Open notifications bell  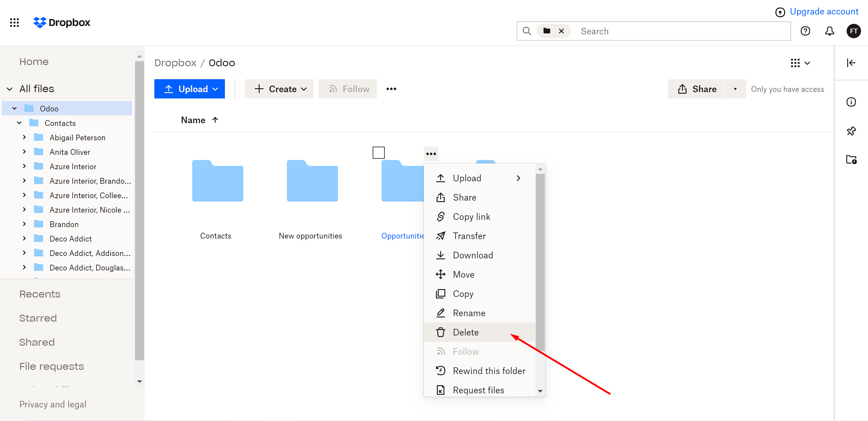click(830, 31)
